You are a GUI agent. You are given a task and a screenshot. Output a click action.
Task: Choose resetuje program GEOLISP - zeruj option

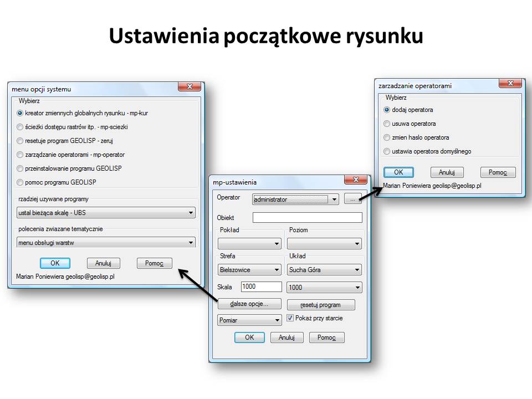pos(65,141)
